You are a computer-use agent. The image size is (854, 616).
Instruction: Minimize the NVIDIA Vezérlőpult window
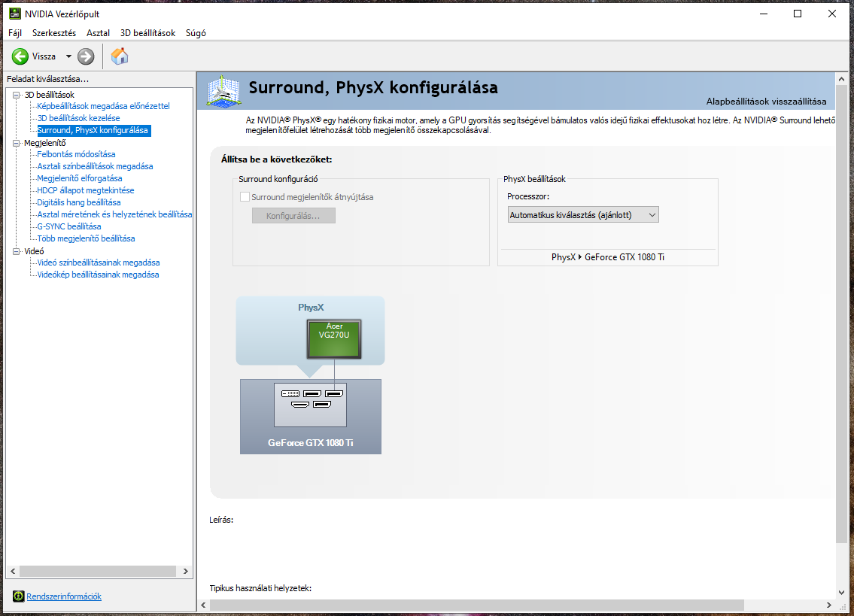pos(764,14)
